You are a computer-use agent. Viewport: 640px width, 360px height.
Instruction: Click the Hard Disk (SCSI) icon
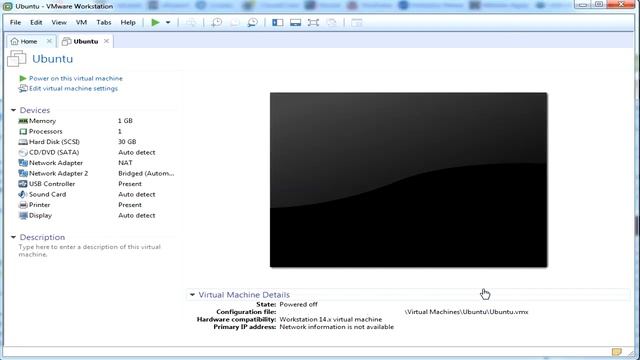pos(23,142)
